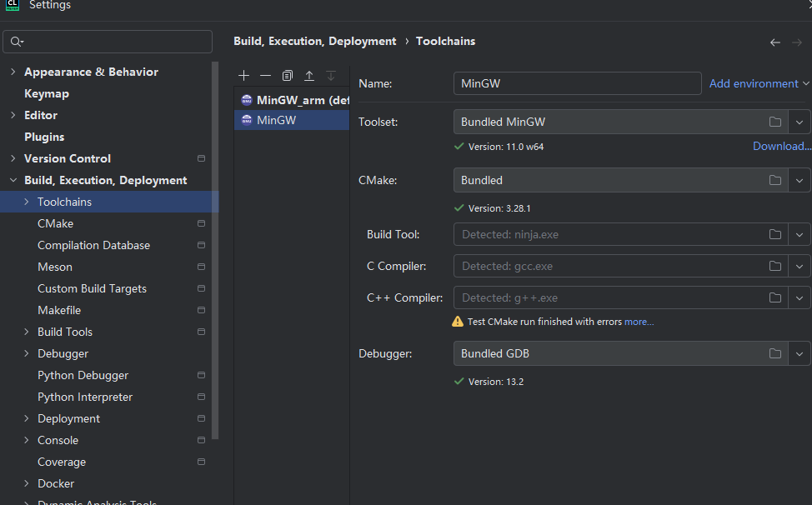Browse folder for CMake path
Image resolution: width=812 pixels, height=505 pixels.
775,180
